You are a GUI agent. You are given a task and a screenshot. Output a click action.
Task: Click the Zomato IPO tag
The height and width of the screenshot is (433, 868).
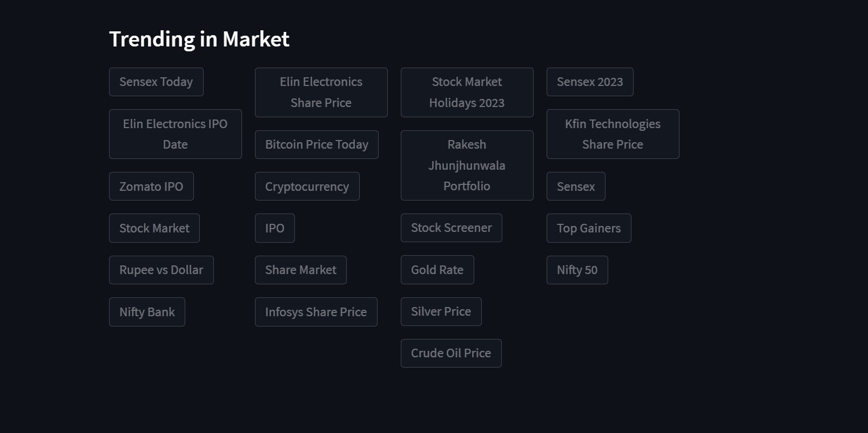click(151, 186)
